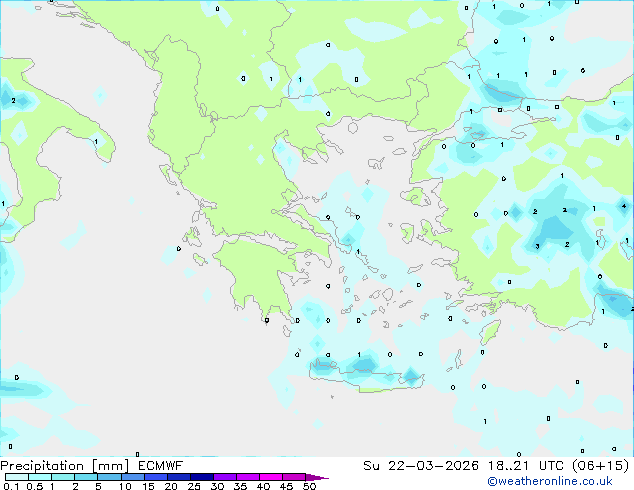Select the 30–35 mm purple legend swatch
Screen dimensions: 634x490
tap(225, 477)
